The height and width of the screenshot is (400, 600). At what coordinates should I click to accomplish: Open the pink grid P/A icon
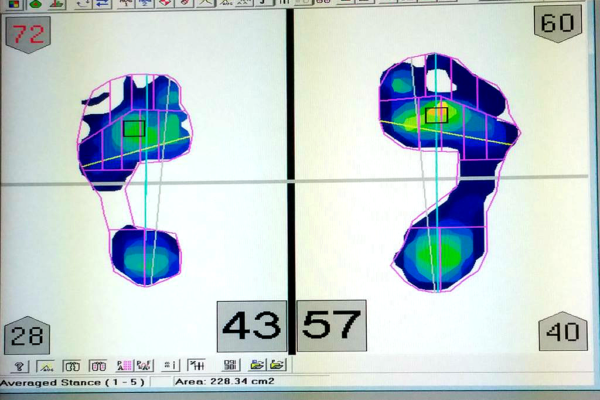click(124, 366)
